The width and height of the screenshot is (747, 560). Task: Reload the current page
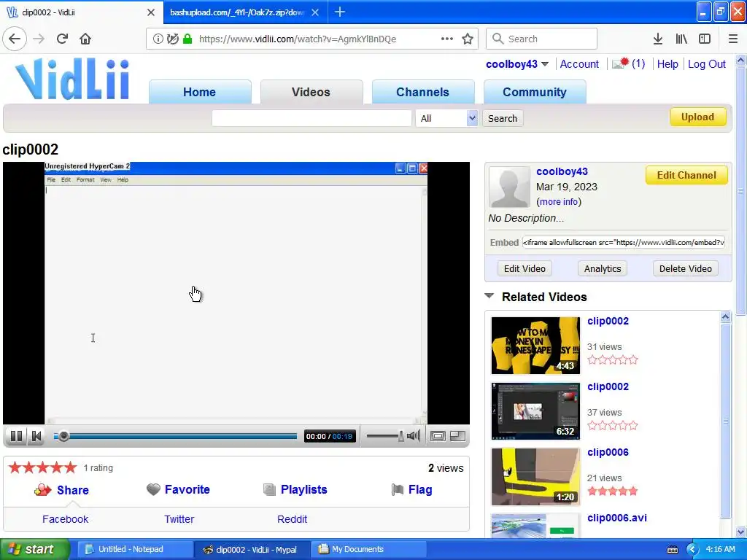[x=62, y=39]
